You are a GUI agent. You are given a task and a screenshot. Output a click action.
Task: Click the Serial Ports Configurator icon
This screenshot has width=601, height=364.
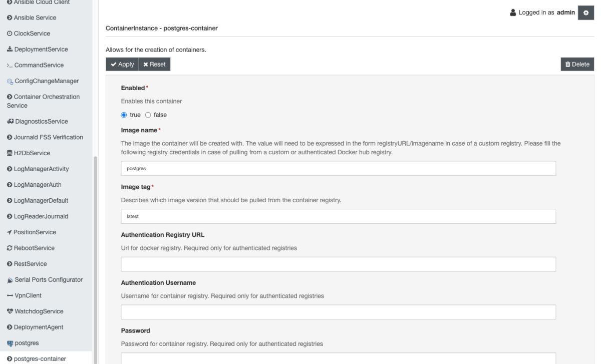(10, 280)
